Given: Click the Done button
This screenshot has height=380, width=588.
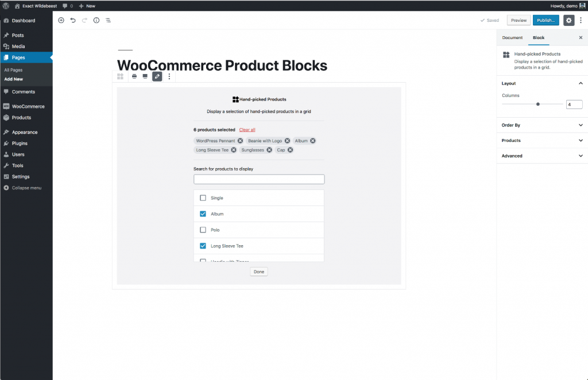Looking at the screenshot, I should tap(259, 272).
